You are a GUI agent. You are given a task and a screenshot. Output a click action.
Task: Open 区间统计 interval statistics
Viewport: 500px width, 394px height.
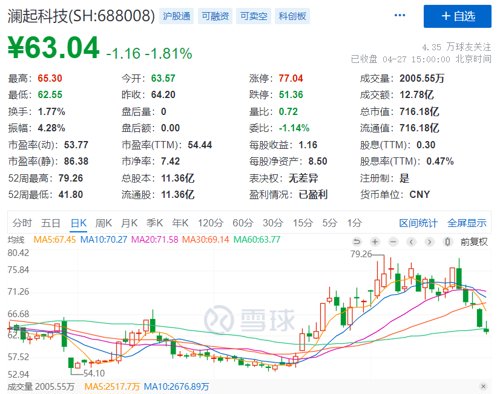(418, 223)
